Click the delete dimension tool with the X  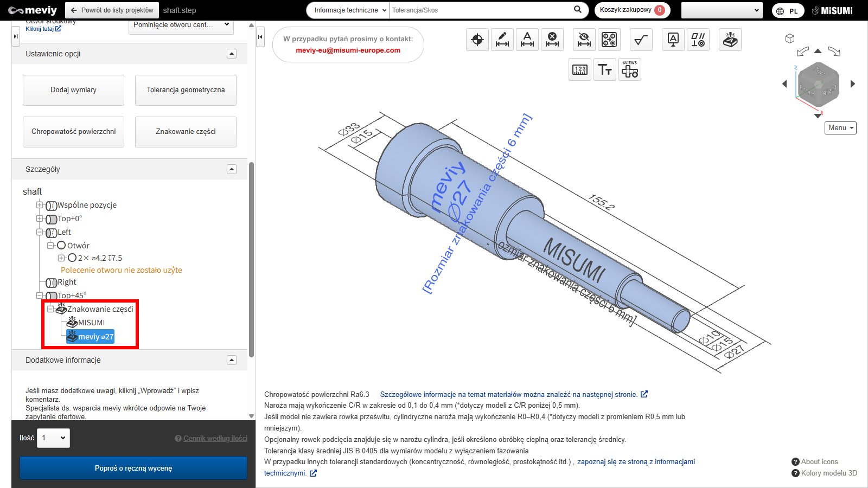click(552, 40)
